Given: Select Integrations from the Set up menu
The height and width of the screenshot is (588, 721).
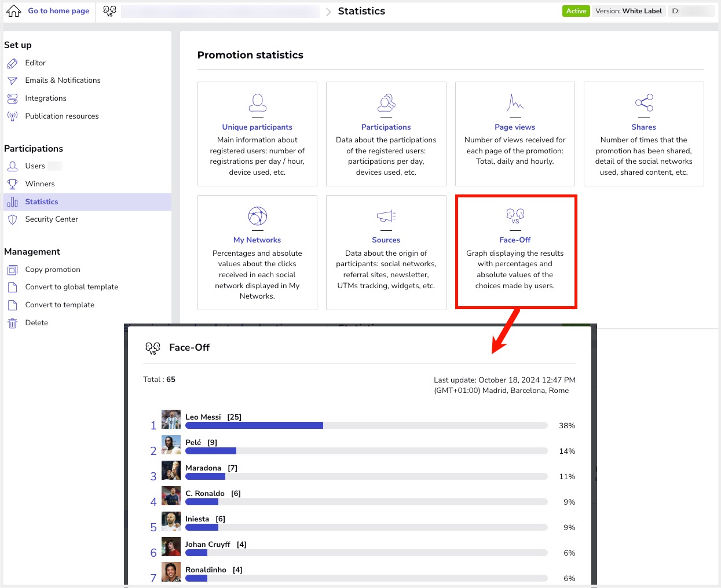Looking at the screenshot, I should pos(46,98).
